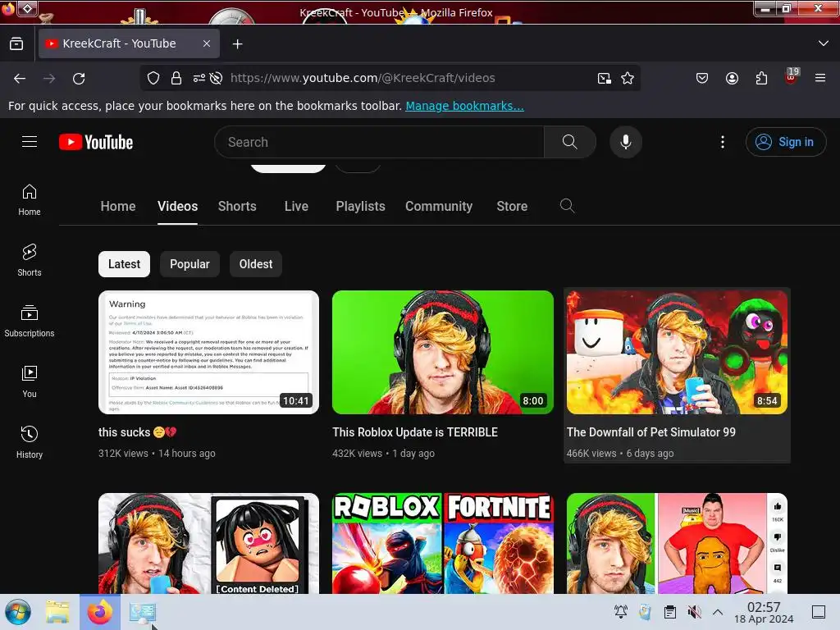
Task: Switch to the Community tab
Action: (439, 206)
